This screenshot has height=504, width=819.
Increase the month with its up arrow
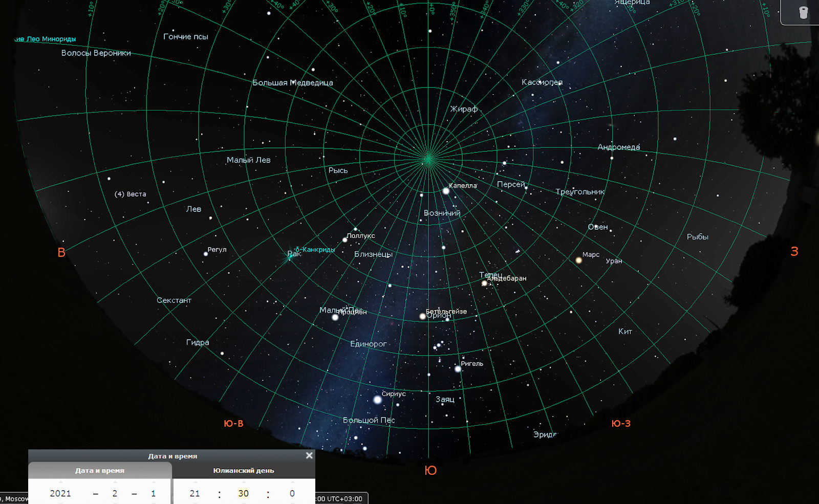[x=115, y=482]
